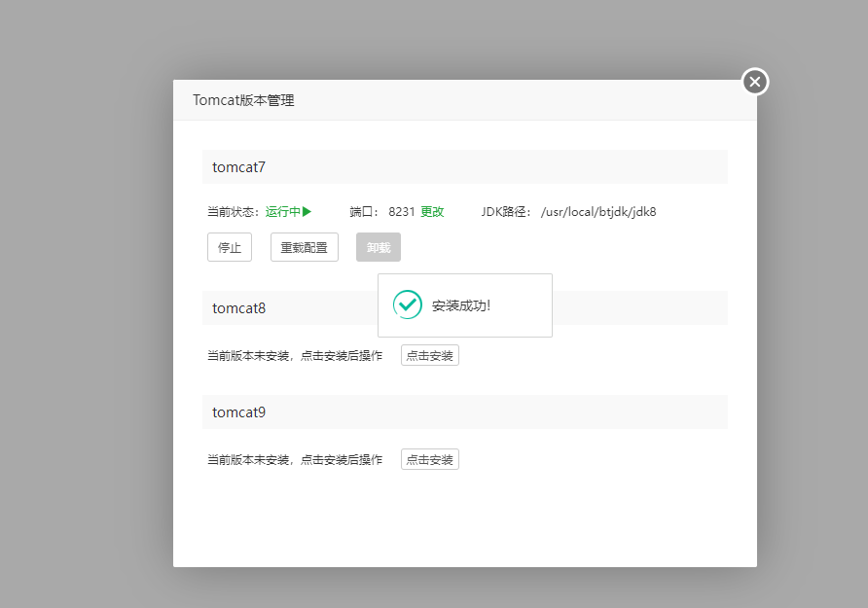Click the tomcat8 section header
Screen dimensions: 868x608
pyautogui.click(x=465, y=307)
